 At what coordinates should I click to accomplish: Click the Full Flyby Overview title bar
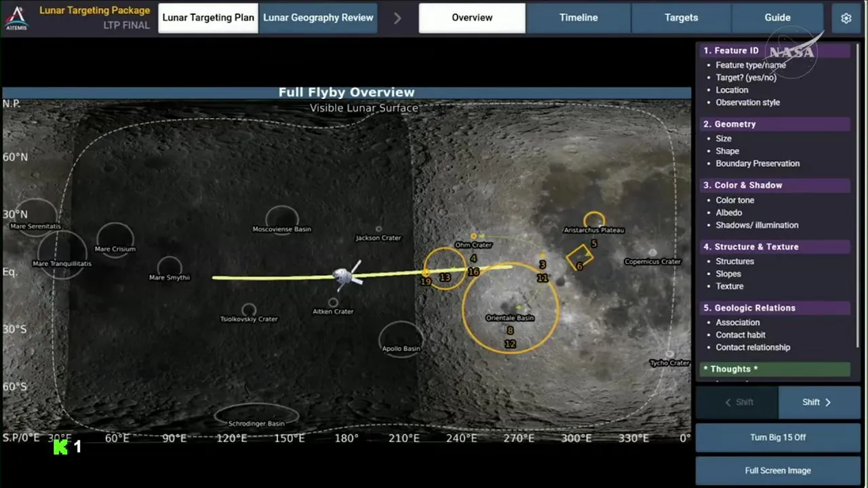pos(347,93)
